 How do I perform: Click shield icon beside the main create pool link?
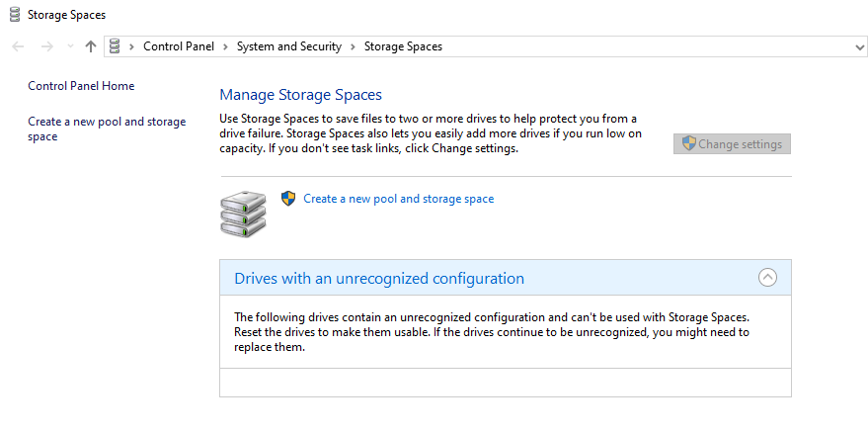288,199
